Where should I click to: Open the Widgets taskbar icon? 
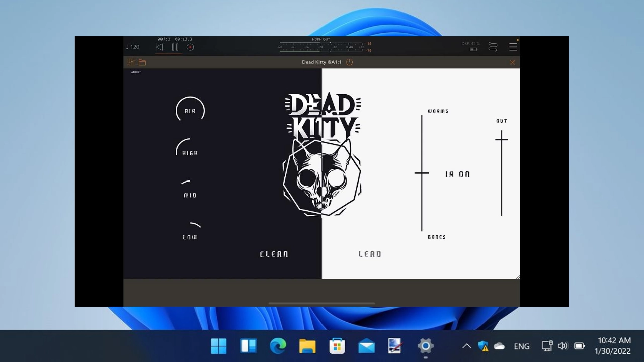[249, 346]
